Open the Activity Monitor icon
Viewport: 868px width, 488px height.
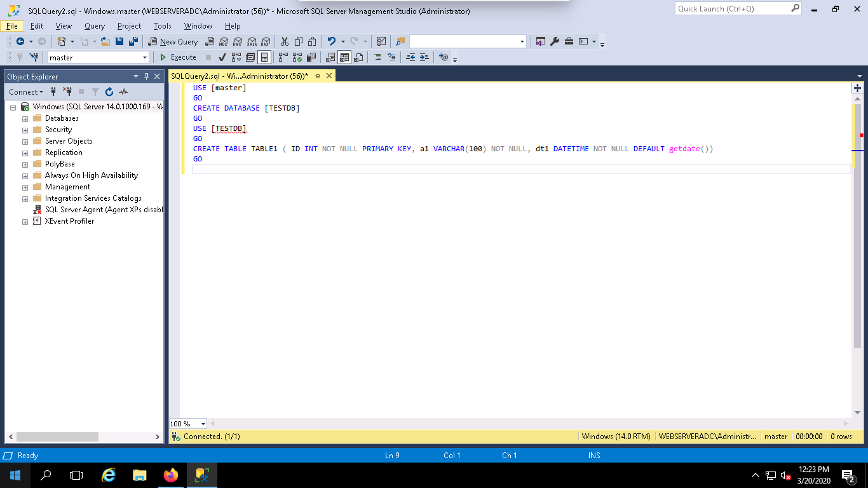(x=381, y=41)
